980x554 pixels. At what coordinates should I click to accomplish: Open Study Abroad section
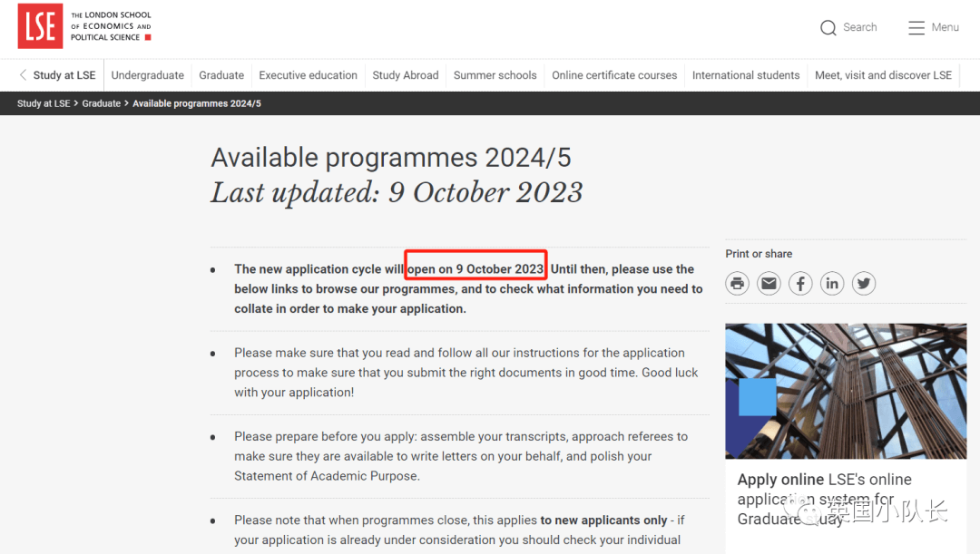point(406,75)
